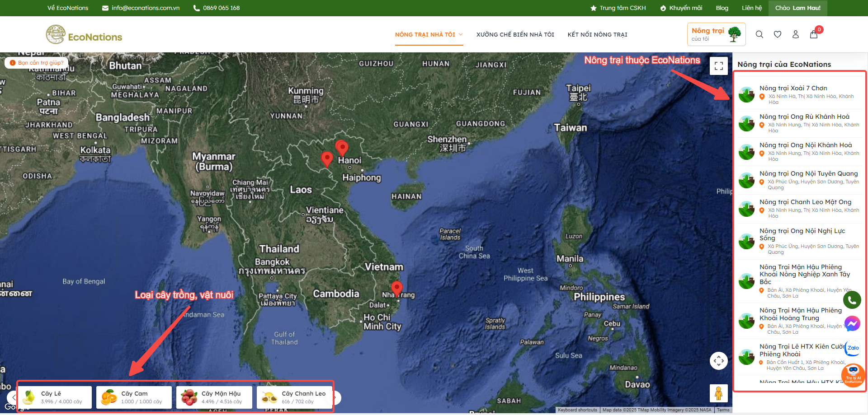This screenshot has width=868, height=415.
Task: Open the search magnifier icon
Action: click(759, 34)
